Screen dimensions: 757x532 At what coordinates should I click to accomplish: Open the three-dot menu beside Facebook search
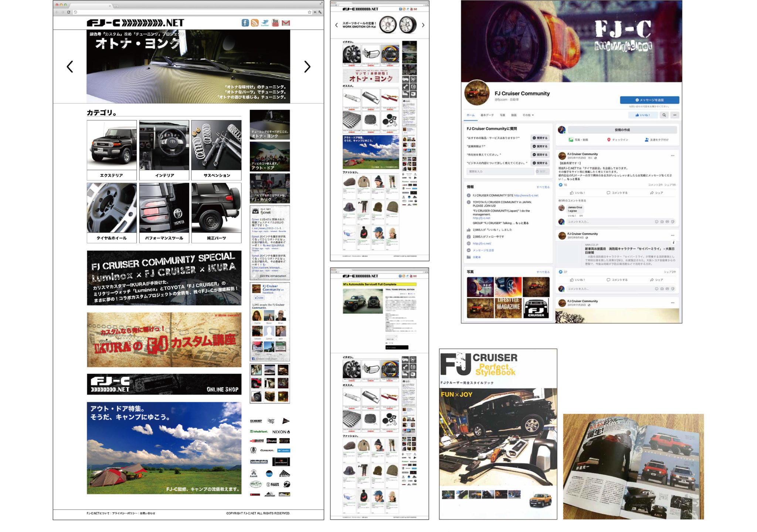pos(675,115)
